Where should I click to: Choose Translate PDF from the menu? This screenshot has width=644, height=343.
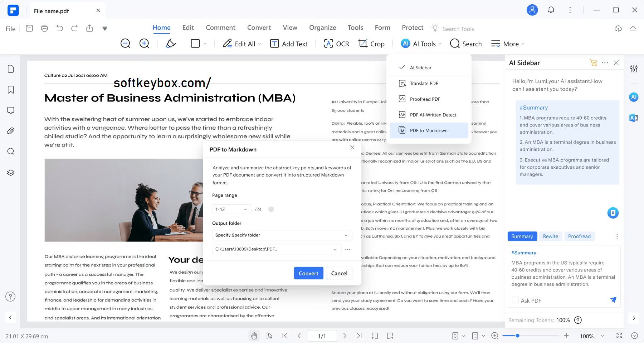click(424, 83)
